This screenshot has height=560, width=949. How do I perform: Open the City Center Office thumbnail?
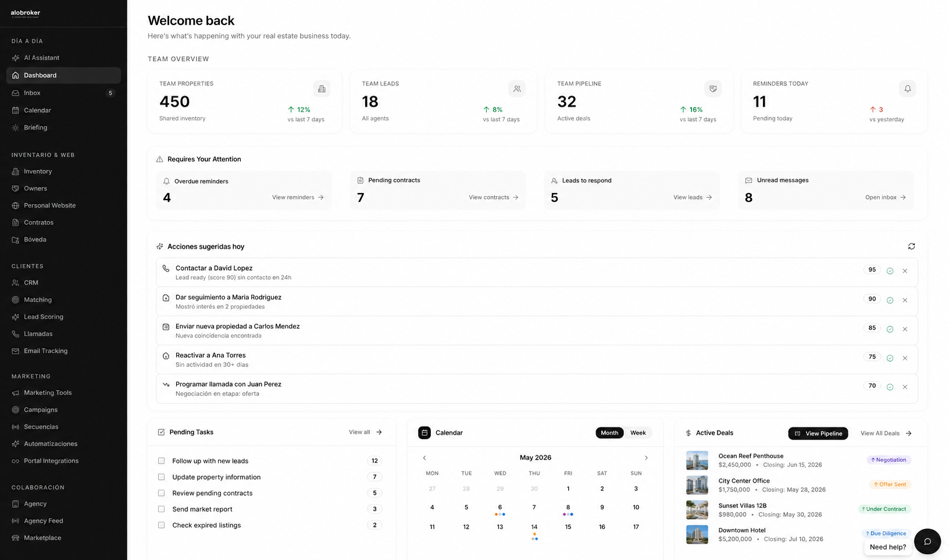[697, 485]
